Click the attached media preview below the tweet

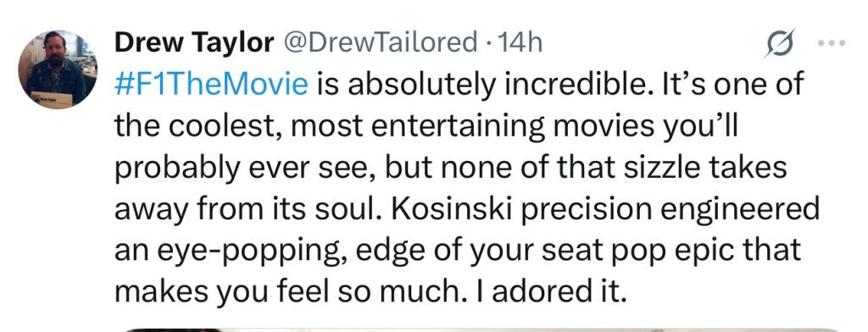481,329
